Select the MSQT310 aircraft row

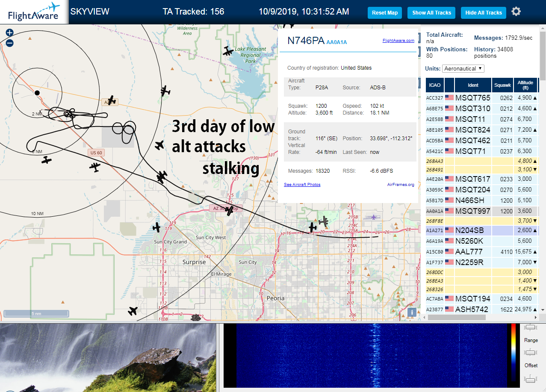pyautogui.click(x=482, y=109)
